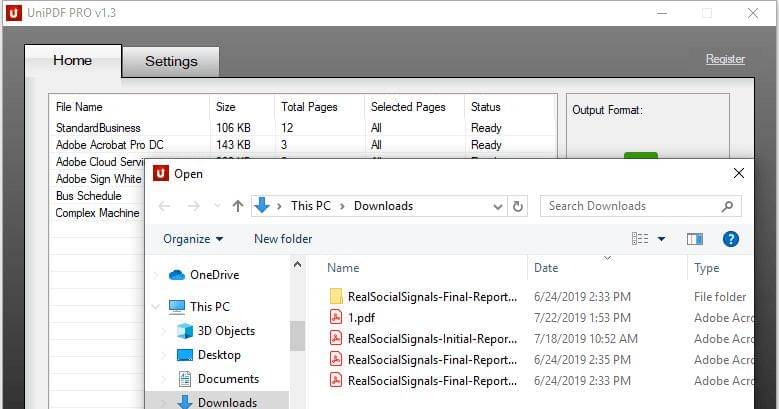
Task: Expand the Documents tree node
Action: click(164, 379)
